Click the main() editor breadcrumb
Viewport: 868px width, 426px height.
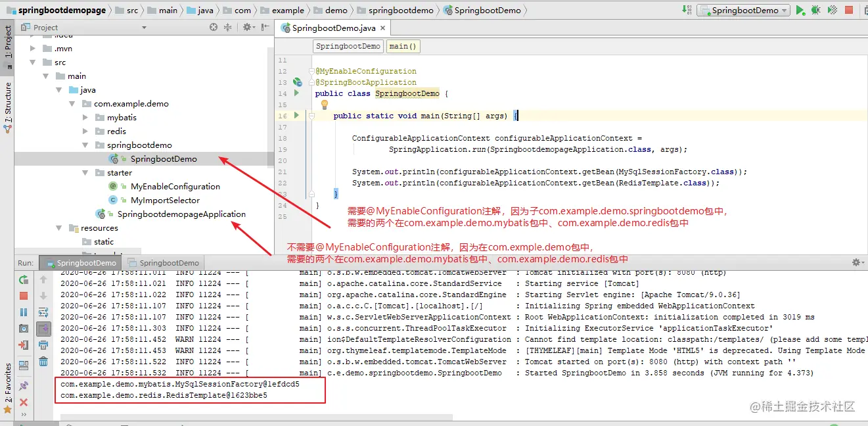pos(403,46)
